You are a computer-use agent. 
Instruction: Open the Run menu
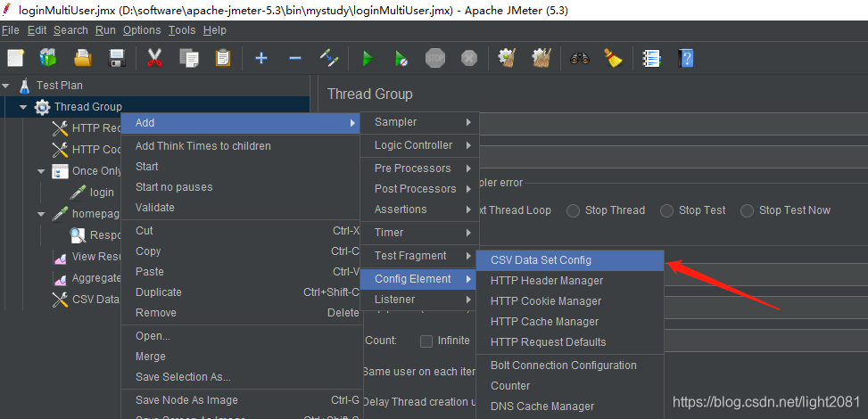(105, 30)
